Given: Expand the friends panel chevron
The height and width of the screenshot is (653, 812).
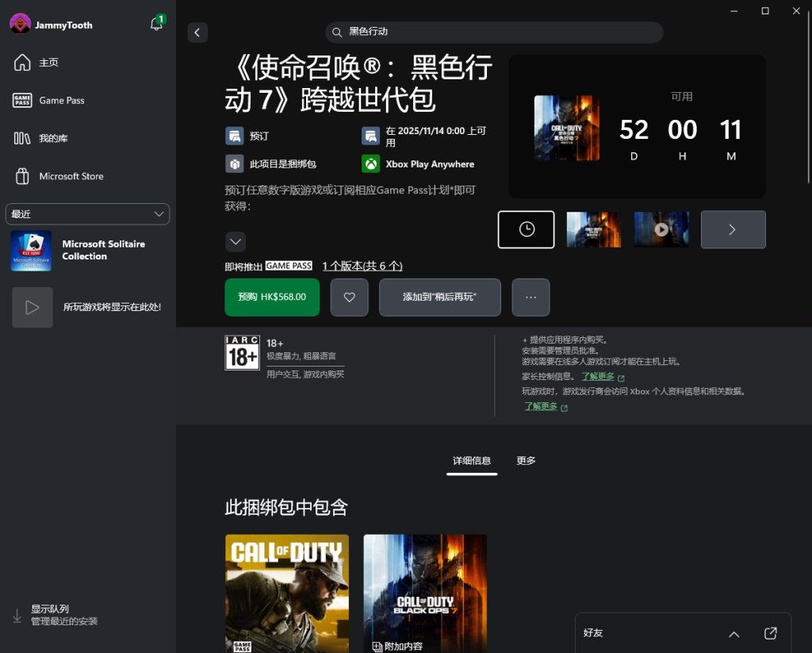Looking at the screenshot, I should point(733,634).
